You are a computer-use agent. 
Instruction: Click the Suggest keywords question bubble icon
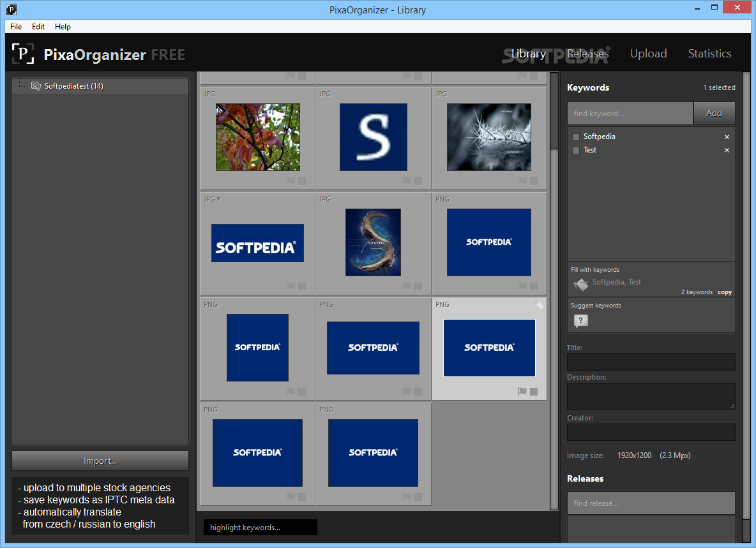click(581, 321)
